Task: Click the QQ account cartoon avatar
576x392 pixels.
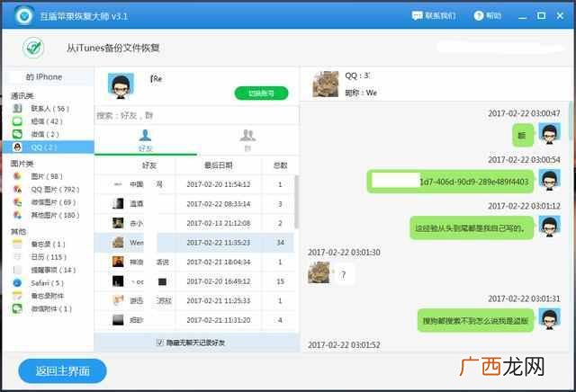Action: tap(121, 86)
